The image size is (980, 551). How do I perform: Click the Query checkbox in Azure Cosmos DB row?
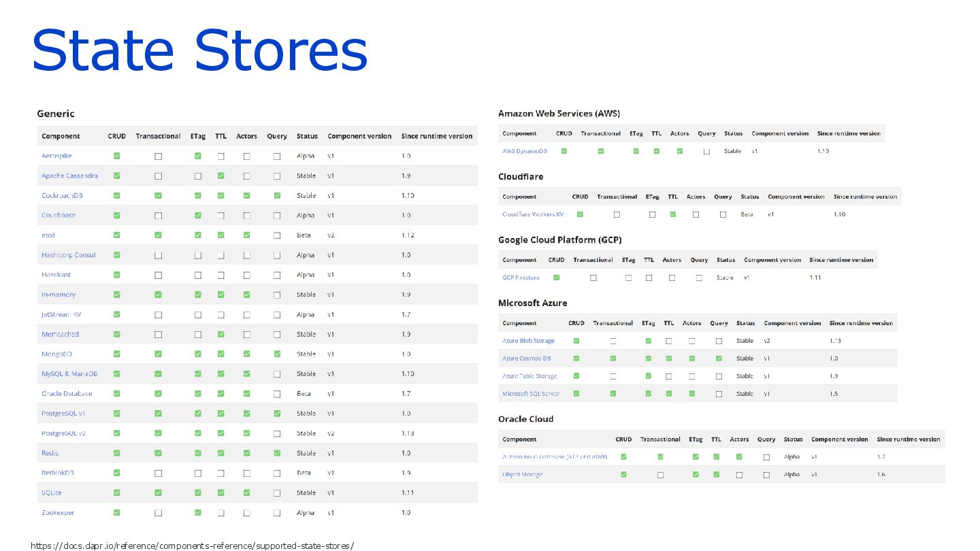719,358
